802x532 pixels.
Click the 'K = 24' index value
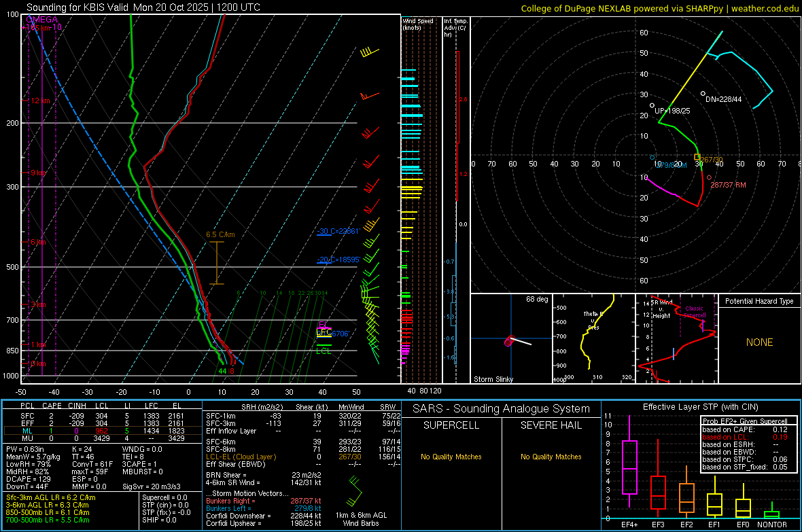(x=82, y=449)
